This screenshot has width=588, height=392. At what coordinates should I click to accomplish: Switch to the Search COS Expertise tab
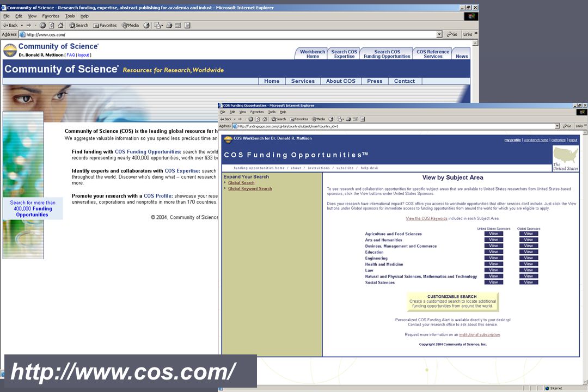coord(344,54)
